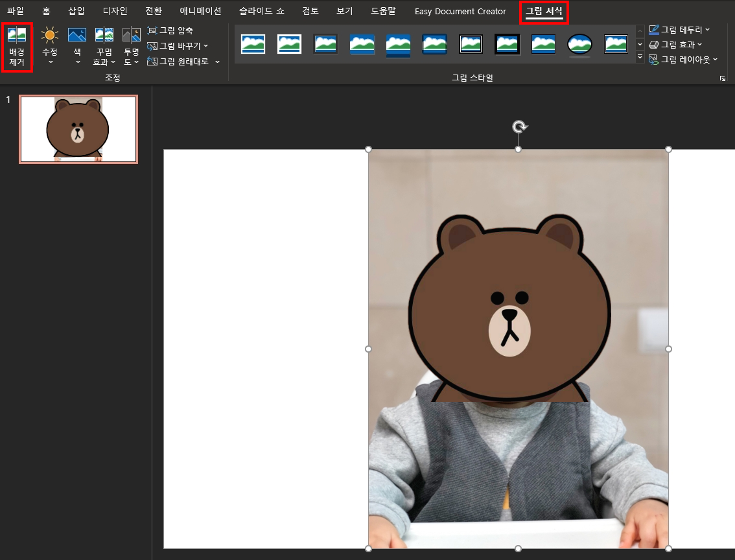The height and width of the screenshot is (560, 735).
Task: Apply the eighth thick black frame style
Action: pyautogui.click(x=507, y=45)
